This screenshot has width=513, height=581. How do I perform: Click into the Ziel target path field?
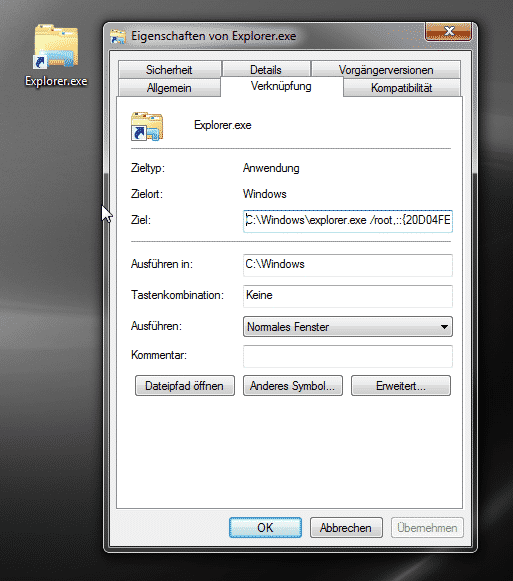[348, 221]
